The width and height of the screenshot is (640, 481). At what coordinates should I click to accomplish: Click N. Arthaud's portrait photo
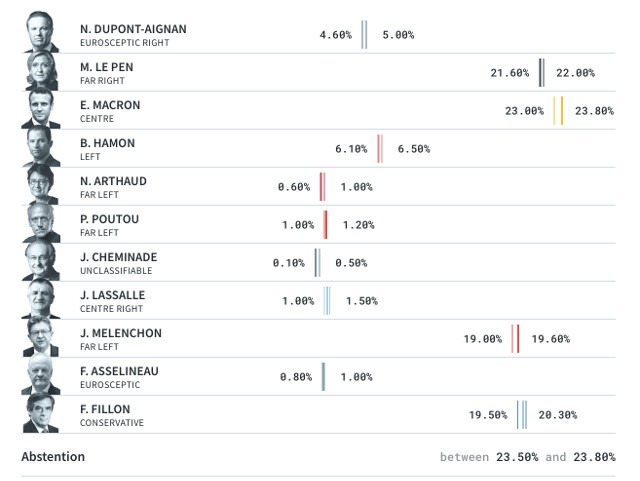[41, 186]
